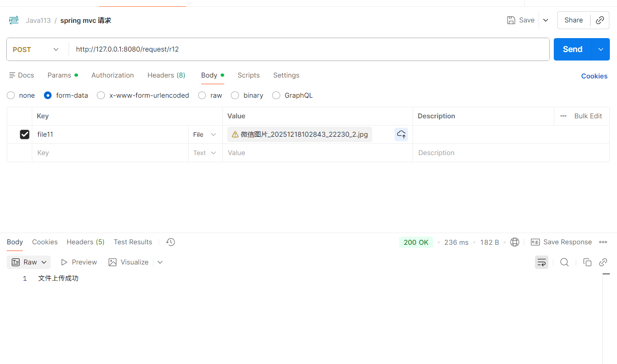Open the Authorization tab
Screen dimensions: 617x364
tap(113, 75)
